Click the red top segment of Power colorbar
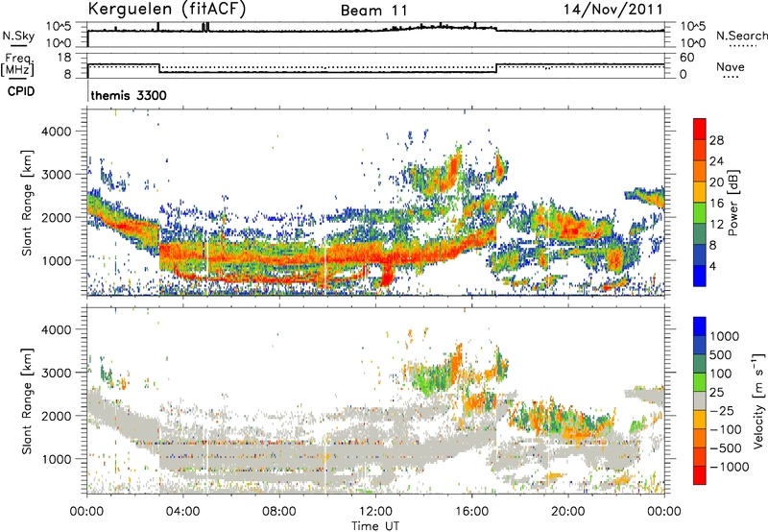The width and height of the screenshot is (768, 532). [700, 129]
